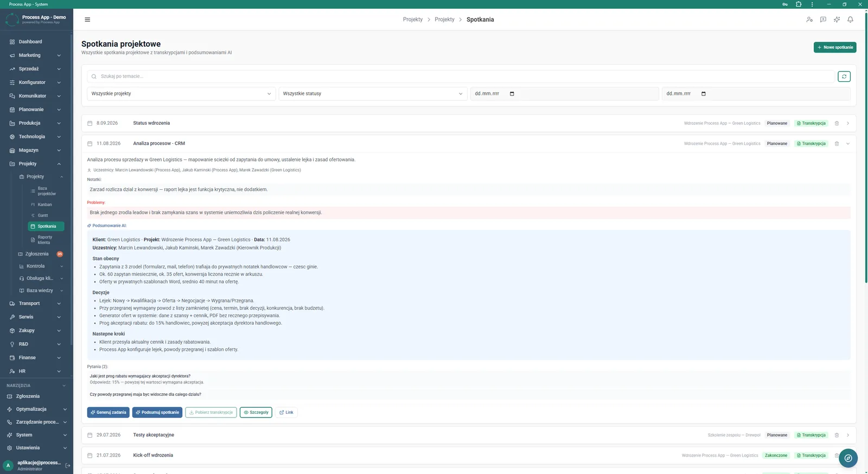Open the AI sparkle icon in header

(837, 20)
